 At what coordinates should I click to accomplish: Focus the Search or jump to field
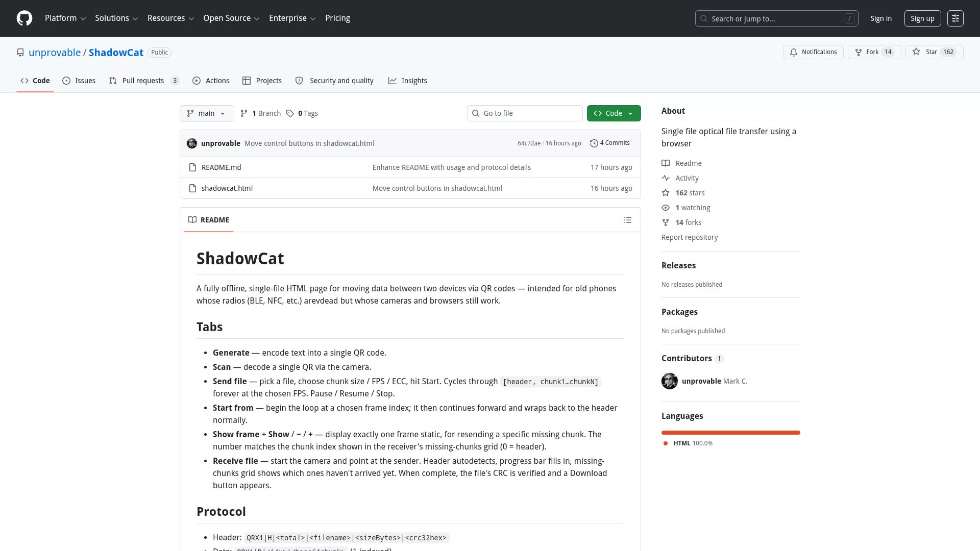(776, 18)
